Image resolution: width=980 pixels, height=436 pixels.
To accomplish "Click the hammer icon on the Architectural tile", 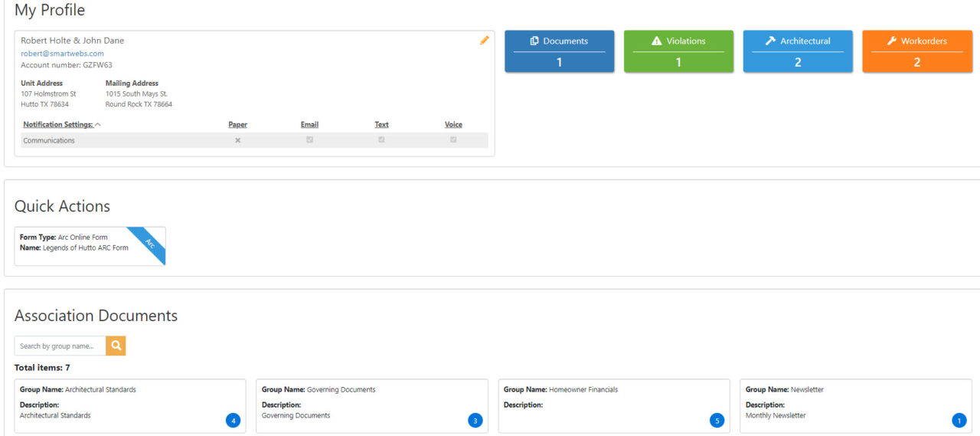I will (x=770, y=41).
